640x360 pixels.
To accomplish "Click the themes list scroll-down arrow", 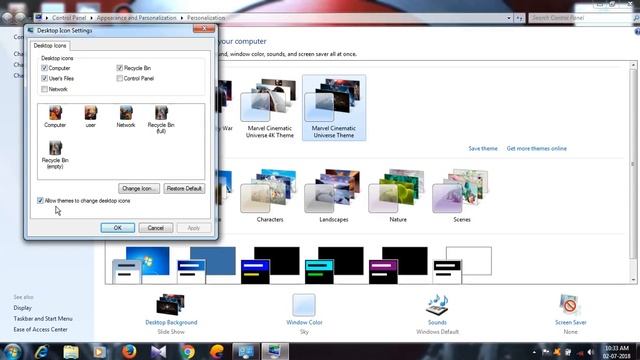I will [x=633, y=280].
